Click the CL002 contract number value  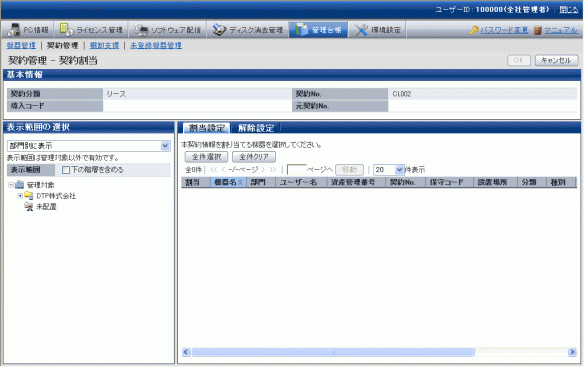402,94
